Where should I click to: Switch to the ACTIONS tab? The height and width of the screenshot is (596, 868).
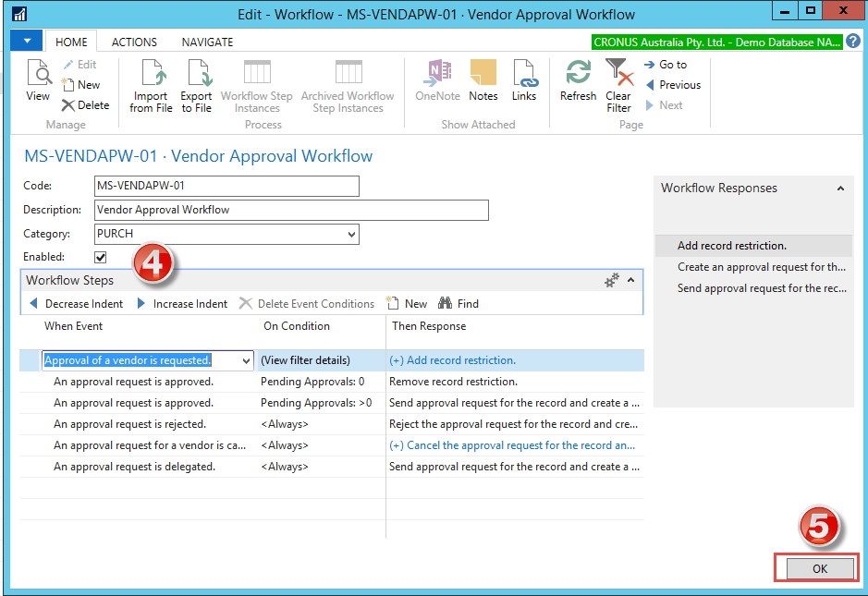[x=134, y=42]
